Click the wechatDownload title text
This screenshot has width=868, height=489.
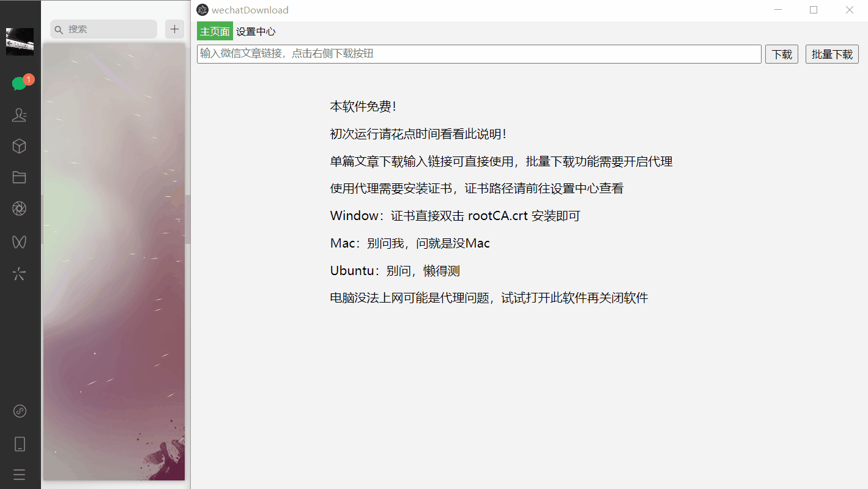(x=250, y=10)
